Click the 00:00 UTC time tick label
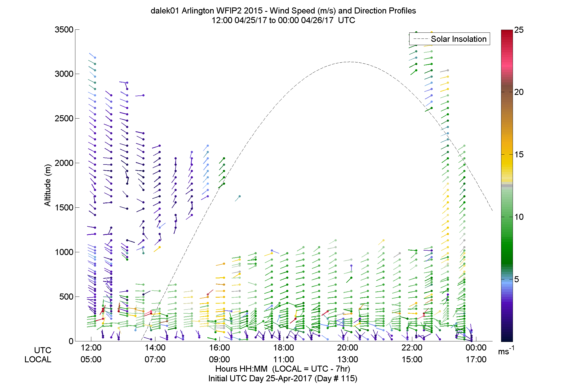Image resolution: width=577 pixels, height=392 pixels. click(x=476, y=348)
